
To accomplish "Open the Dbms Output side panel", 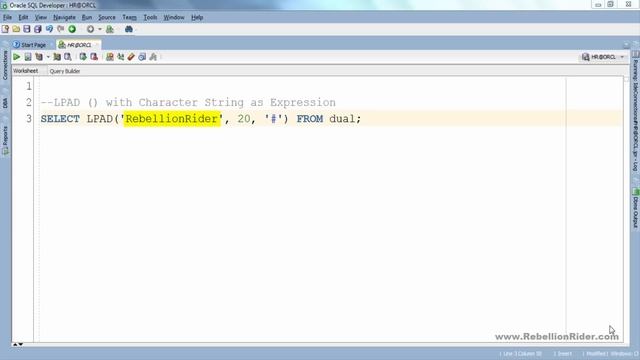I will [636, 208].
